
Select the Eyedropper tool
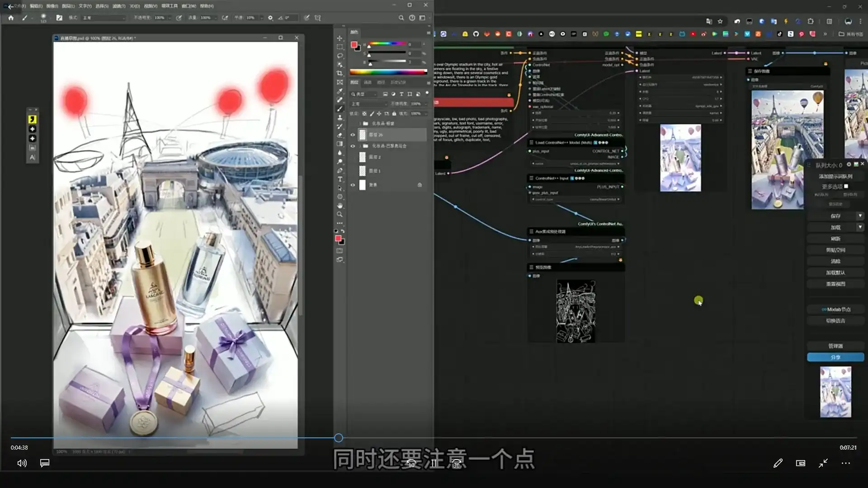click(340, 91)
